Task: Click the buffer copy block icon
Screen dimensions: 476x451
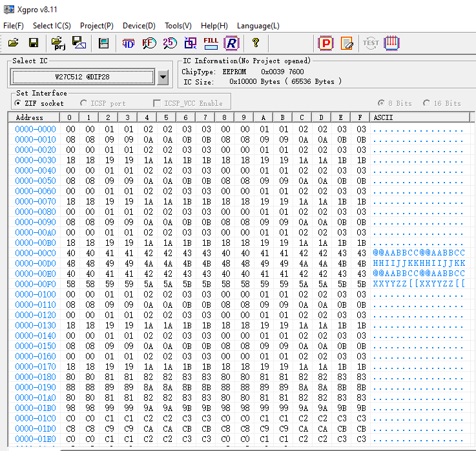Action: [x=191, y=43]
